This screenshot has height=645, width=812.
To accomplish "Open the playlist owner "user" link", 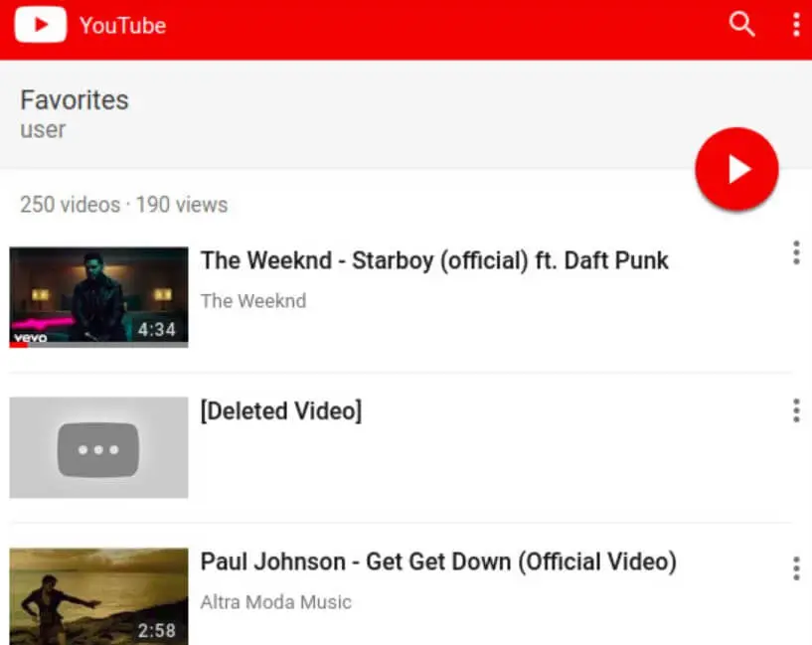I will click(x=43, y=130).
